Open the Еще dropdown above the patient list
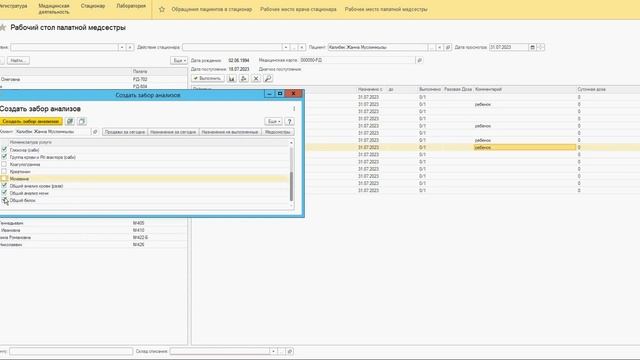This screenshot has width=640, height=360. [179, 60]
